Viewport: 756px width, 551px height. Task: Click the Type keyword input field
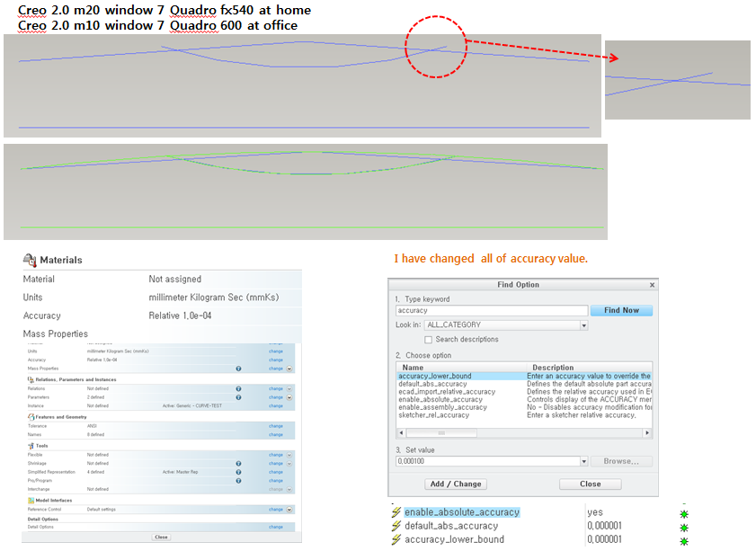point(492,310)
